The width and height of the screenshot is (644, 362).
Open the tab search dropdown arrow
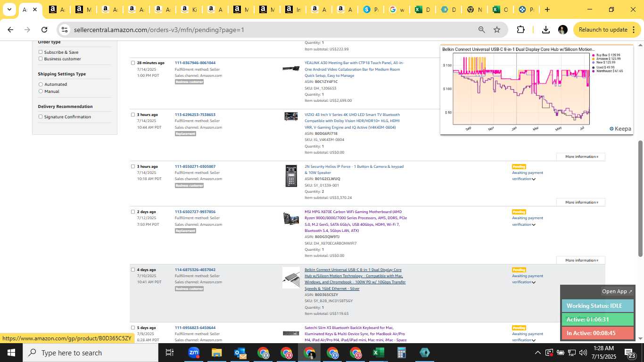[x=9, y=9]
